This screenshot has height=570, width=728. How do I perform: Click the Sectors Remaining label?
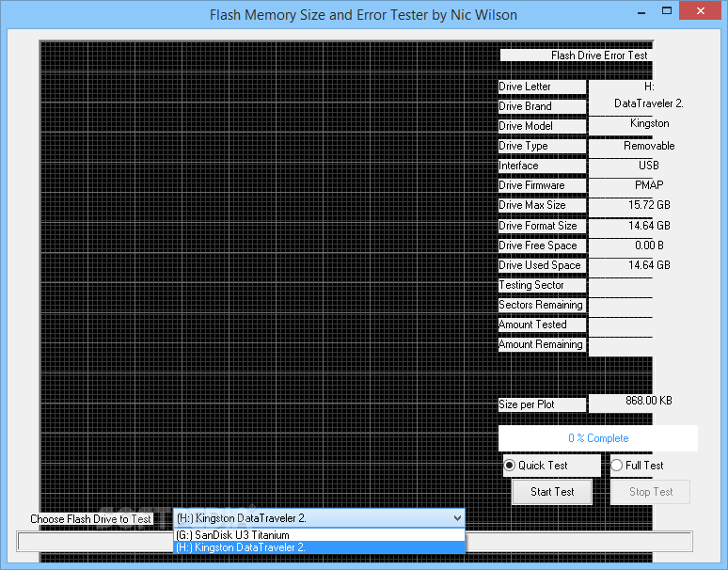point(541,305)
